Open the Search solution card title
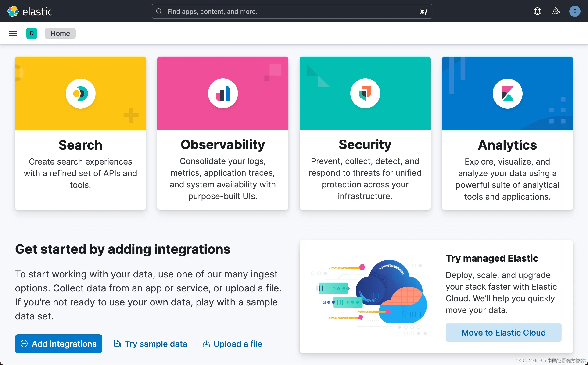This screenshot has width=588, height=365. (x=80, y=145)
